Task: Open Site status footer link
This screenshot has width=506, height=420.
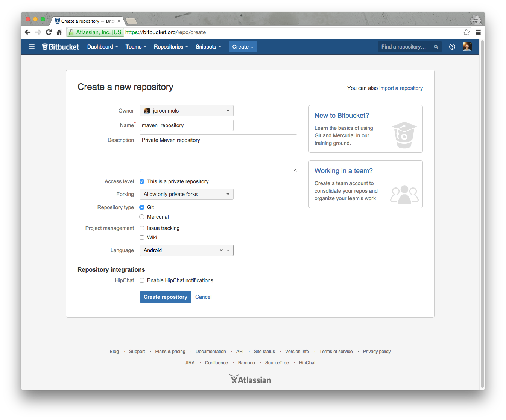Action: [264, 352]
